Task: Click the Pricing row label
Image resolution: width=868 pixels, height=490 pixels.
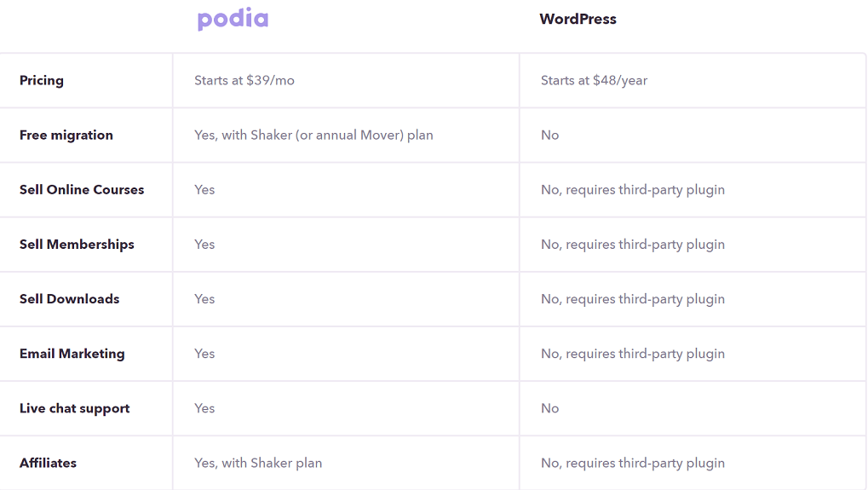Action: pyautogui.click(x=42, y=80)
